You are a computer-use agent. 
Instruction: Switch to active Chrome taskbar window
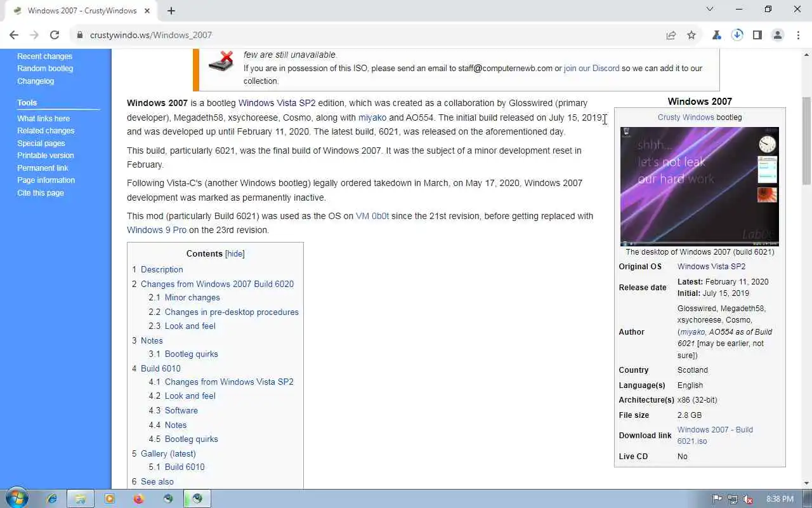[x=197, y=498]
